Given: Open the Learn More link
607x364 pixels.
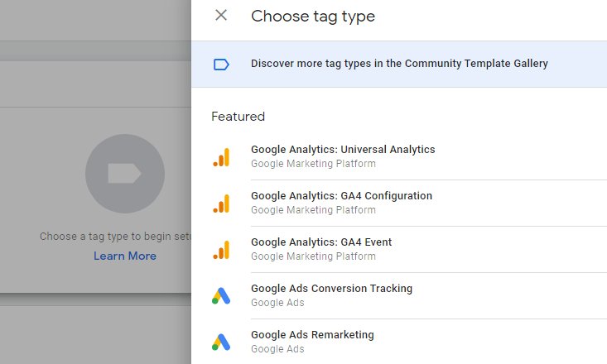Looking at the screenshot, I should 125,256.
